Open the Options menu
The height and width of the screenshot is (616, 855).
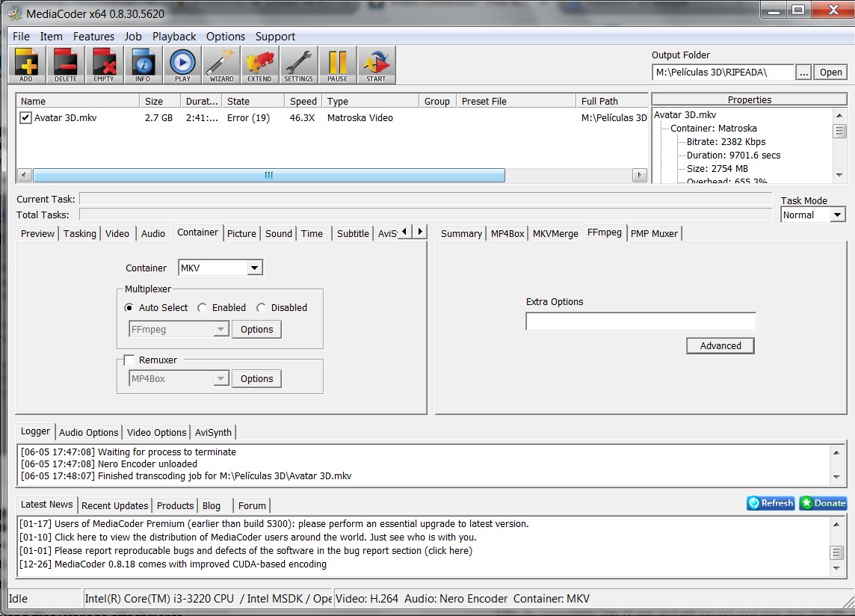click(226, 37)
